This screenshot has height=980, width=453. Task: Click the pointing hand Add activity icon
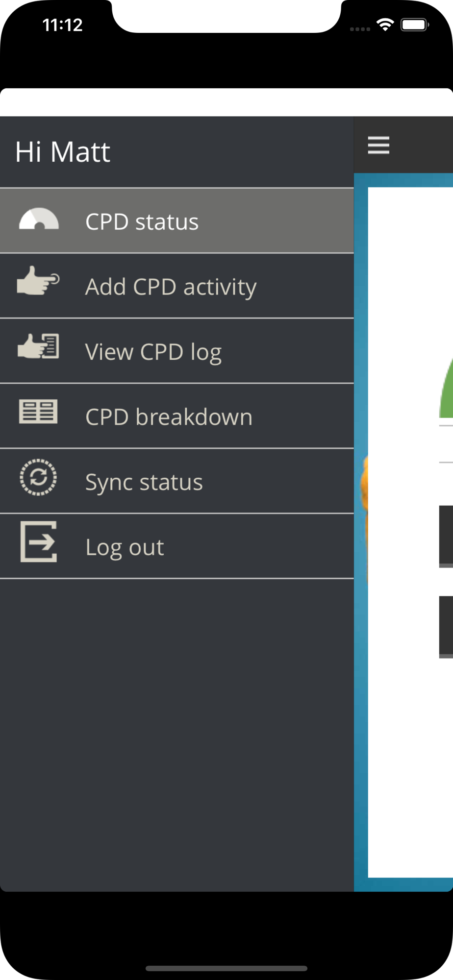click(x=38, y=281)
